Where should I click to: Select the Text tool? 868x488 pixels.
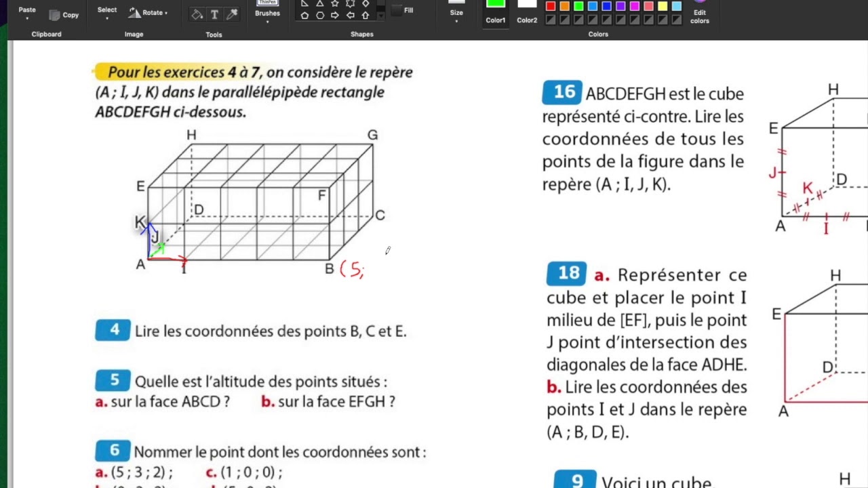click(214, 14)
